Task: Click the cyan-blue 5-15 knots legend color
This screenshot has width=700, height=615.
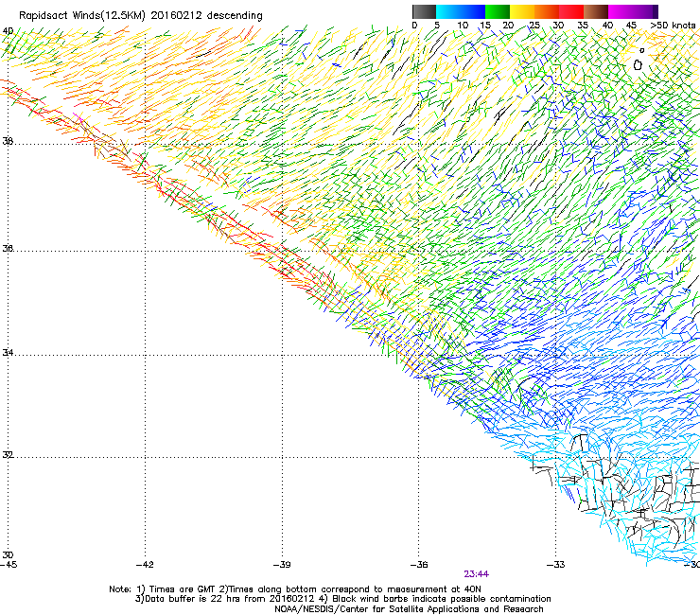Action: (x=461, y=11)
